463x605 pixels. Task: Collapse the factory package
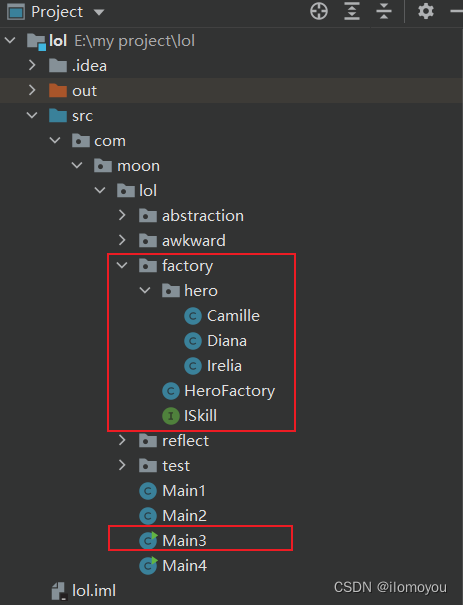(122, 265)
